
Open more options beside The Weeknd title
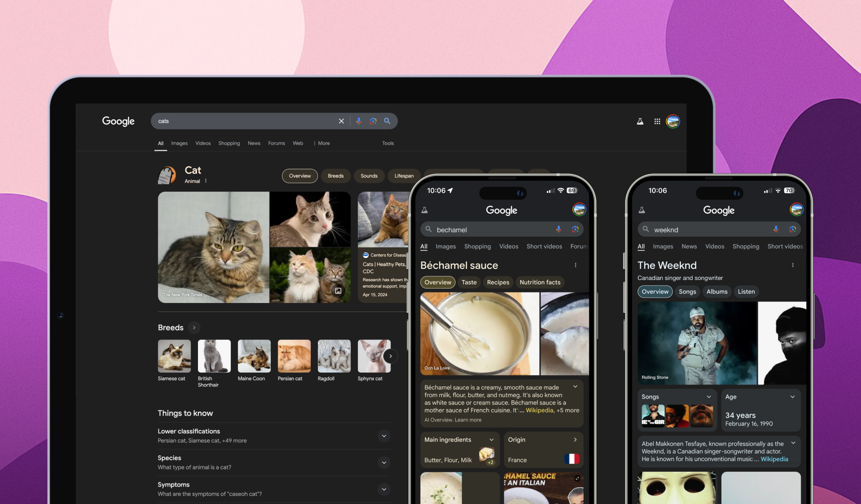(x=793, y=265)
